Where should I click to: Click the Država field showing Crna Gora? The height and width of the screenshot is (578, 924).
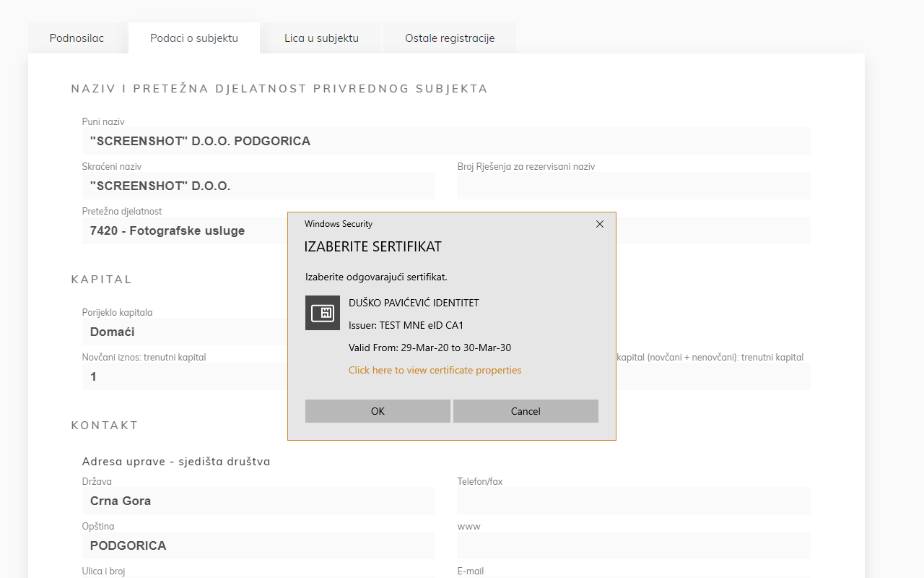[x=258, y=501]
